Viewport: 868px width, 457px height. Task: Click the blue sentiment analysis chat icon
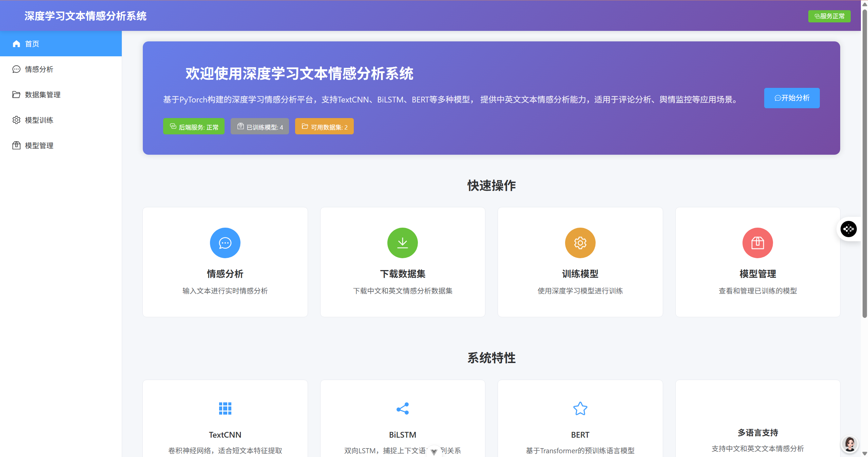tap(225, 243)
